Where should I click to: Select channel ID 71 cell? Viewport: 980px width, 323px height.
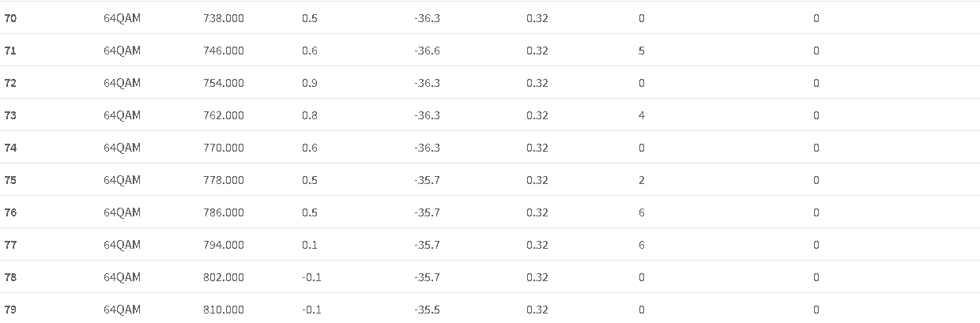tap(10, 51)
